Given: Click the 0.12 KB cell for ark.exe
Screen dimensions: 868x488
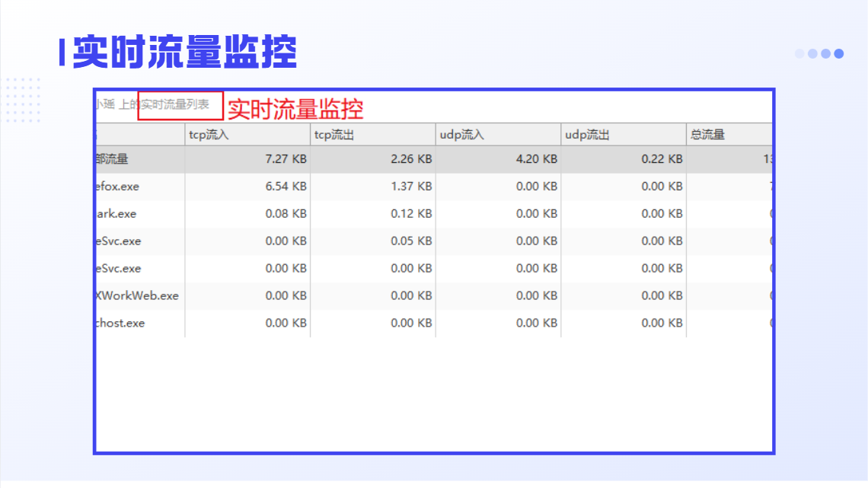Looking at the screenshot, I should coord(373,214).
